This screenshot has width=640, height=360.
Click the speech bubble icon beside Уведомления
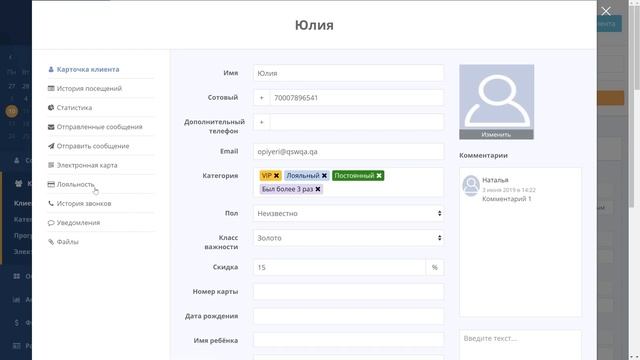pos(51,223)
